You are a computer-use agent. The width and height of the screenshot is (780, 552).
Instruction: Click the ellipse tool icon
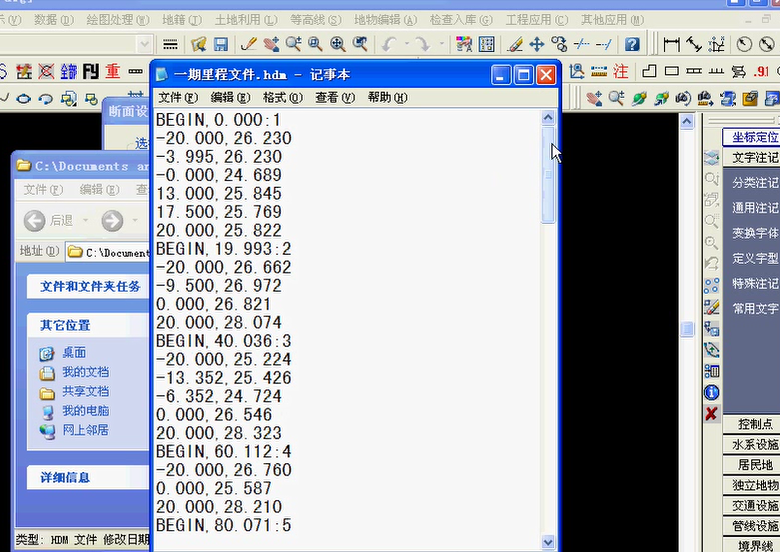point(23,98)
